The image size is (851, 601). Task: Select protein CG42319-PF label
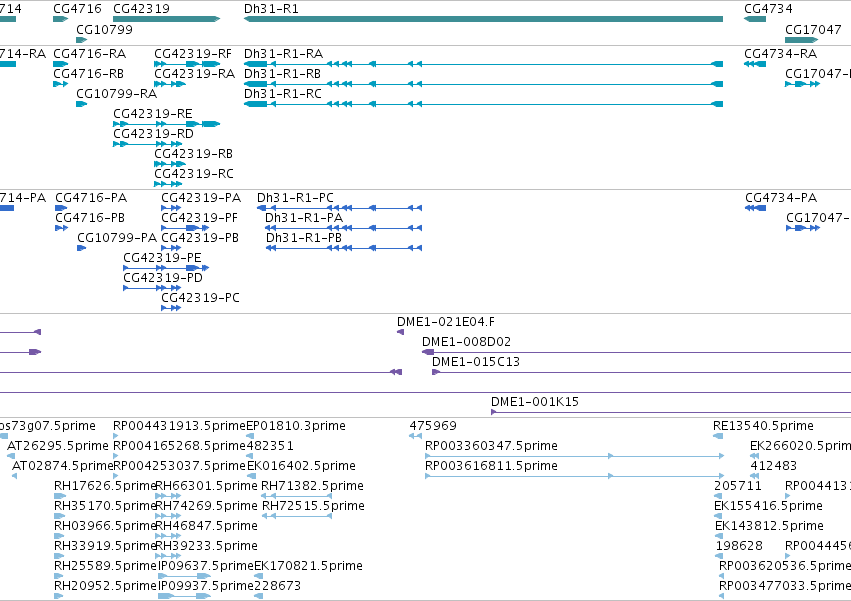click(200, 218)
